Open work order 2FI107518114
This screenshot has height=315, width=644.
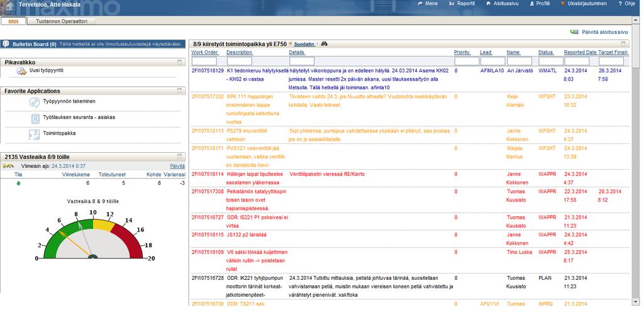click(208, 174)
